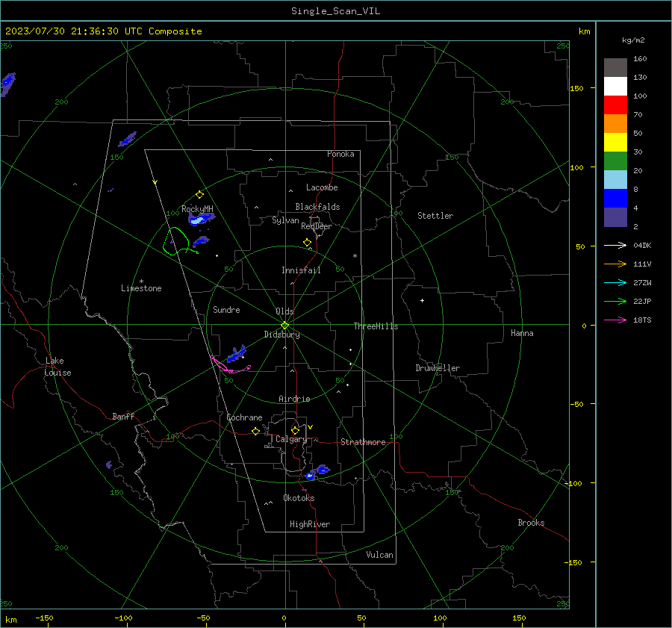This screenshot has width=672, height=628.
Task: Click the Sundre city label
Action: point(226,309)
